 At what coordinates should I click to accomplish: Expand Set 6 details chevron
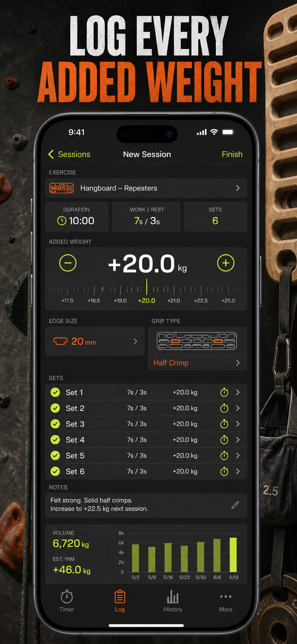(x=238, y=471)
